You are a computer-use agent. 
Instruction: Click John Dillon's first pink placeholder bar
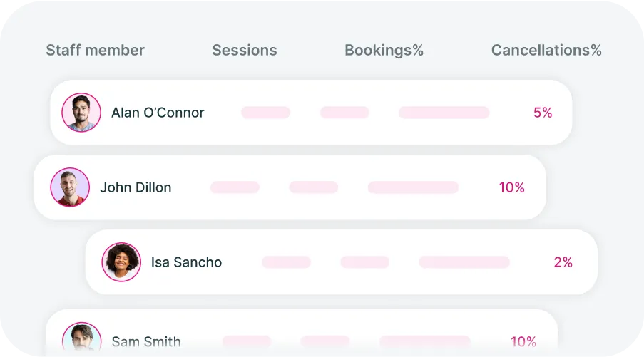coord(235,187)
